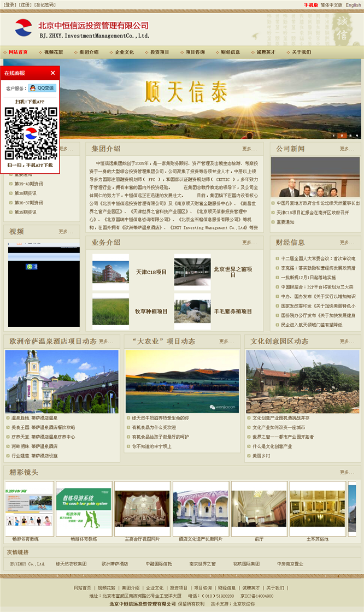Select banner slide indicator 2
This screenshot has height=612, width=364.
[341, 135]
